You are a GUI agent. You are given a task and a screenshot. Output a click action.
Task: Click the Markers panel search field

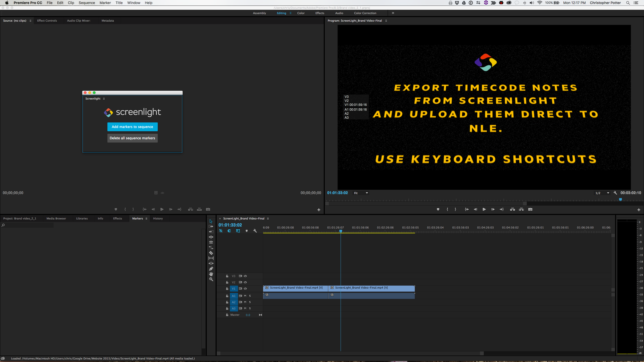(x=27, y=225)
